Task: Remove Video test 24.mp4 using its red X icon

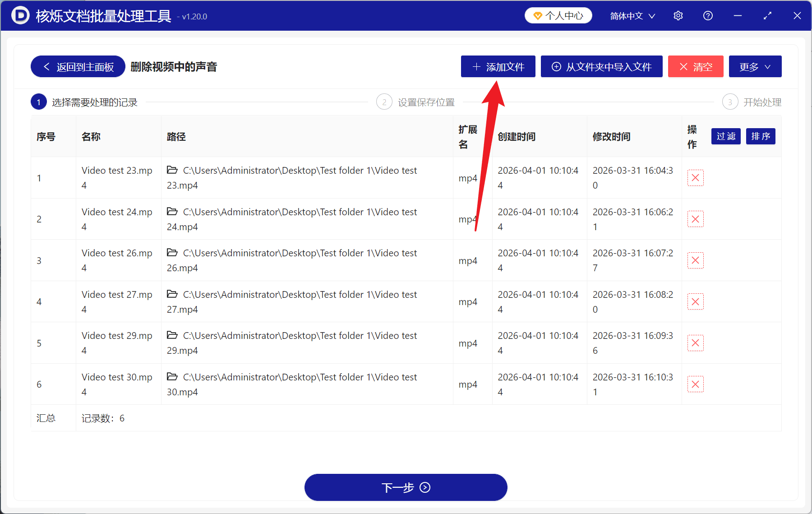Action: [x=695, y=219]
